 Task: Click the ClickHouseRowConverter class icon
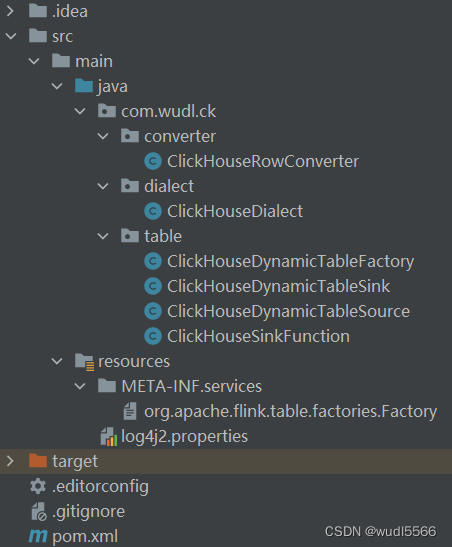(153, 161)
